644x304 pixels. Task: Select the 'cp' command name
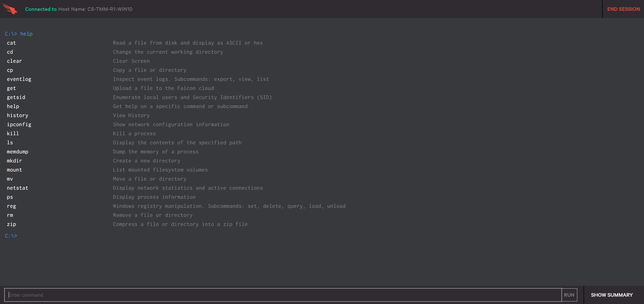pos(10,70)
